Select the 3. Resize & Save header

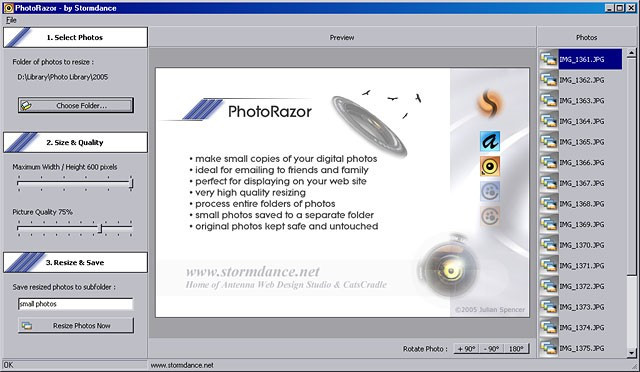pos(76,263)
